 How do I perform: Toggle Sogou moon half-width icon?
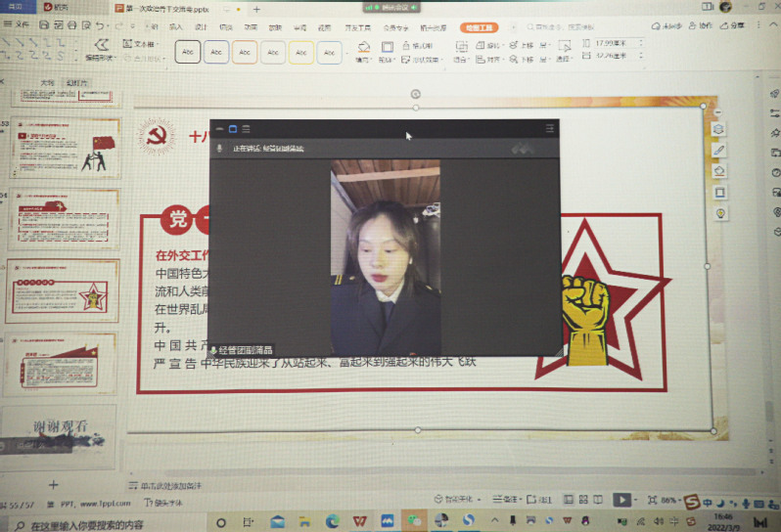click(x=720, y=503)
